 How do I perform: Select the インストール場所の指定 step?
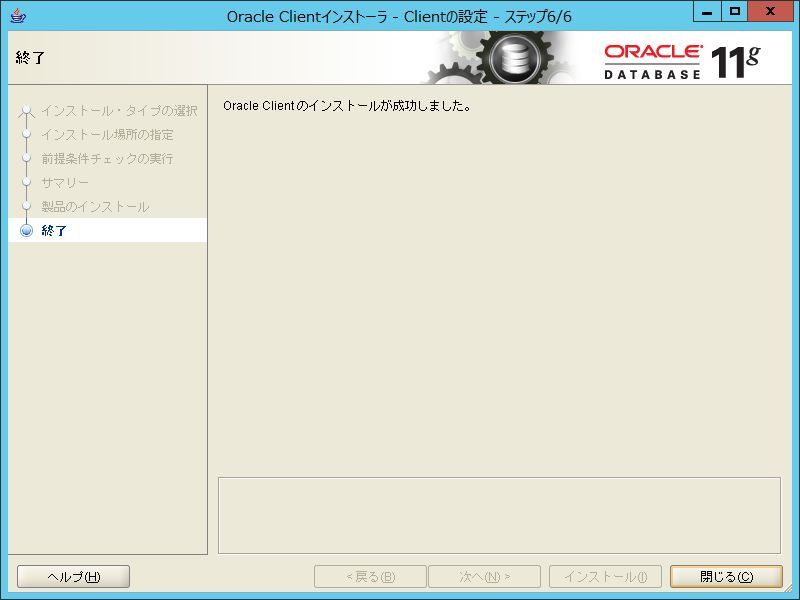108,135
